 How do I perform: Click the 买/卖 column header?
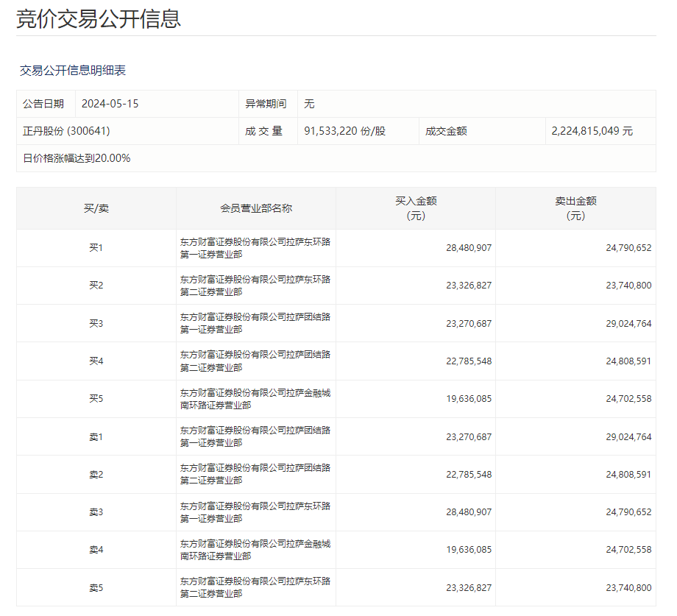(96, 208)
